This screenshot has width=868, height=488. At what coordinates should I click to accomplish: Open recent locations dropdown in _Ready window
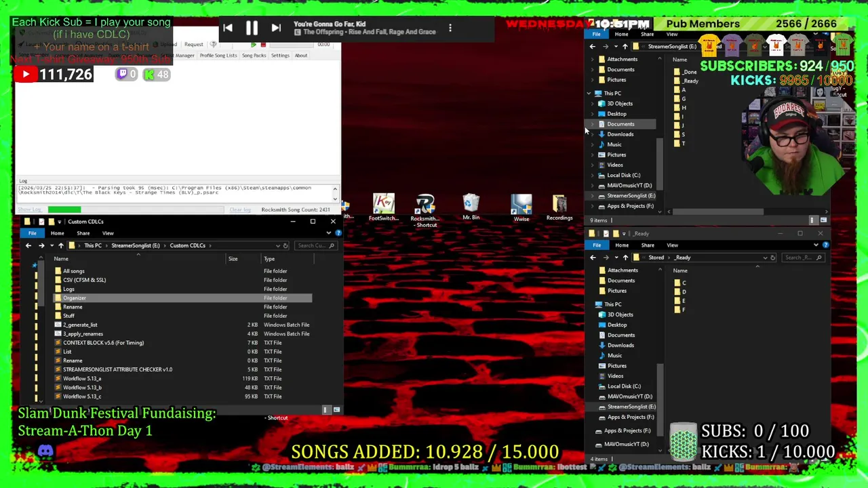[616, 258]
